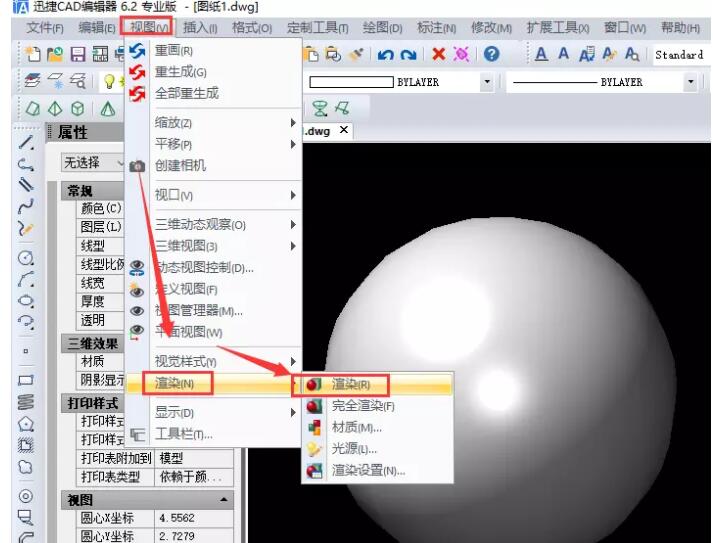Click the New drawing icon
Image resolution: width=713 pixels, height=543 pixels.
tap(32, 55)
